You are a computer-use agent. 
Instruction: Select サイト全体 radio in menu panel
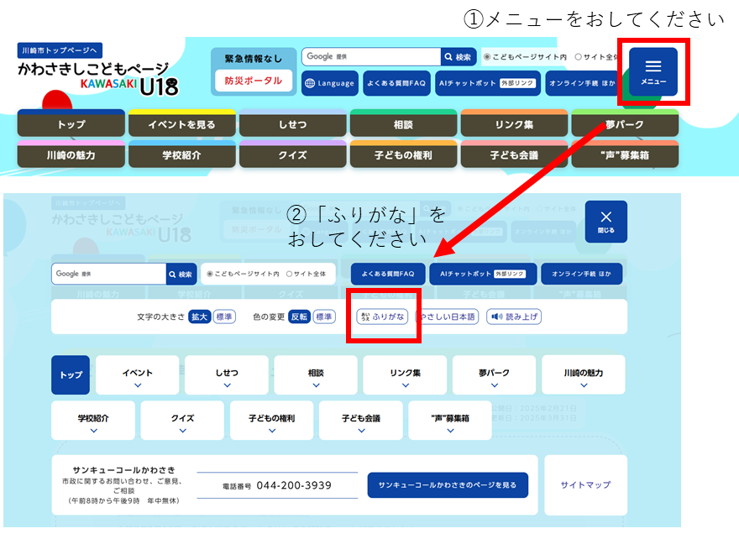point(290,274)
